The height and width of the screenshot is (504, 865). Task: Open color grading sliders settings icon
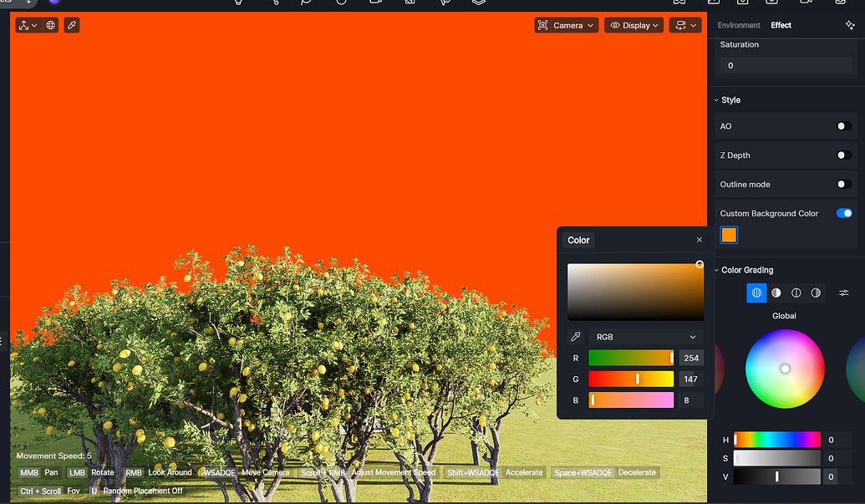click(844, 293)
